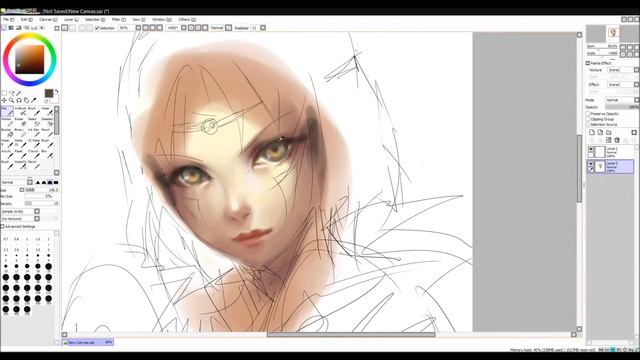Toggle the Selection checkbox in toolbar
Image resolution: width=640 pixels, height=360 pixels.
97,28
